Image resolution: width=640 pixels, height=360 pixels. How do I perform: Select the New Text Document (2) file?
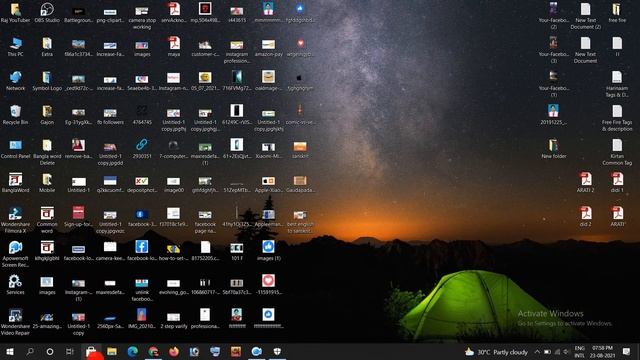pyautogui.click(x=585, y=9)
